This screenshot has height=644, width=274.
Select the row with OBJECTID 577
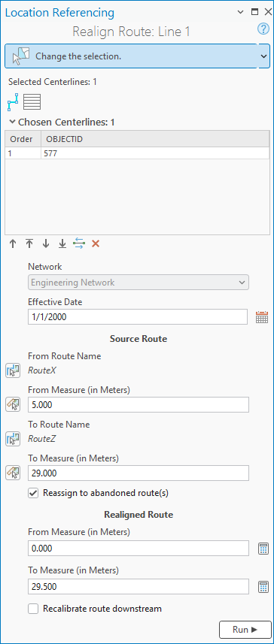click(x=137, y=153)
